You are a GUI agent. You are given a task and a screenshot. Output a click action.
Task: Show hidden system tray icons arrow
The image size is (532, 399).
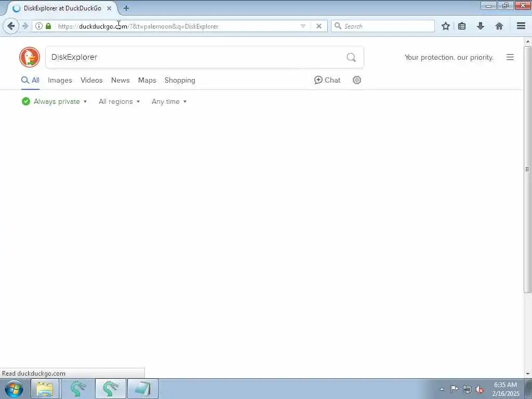coord(442,389)
